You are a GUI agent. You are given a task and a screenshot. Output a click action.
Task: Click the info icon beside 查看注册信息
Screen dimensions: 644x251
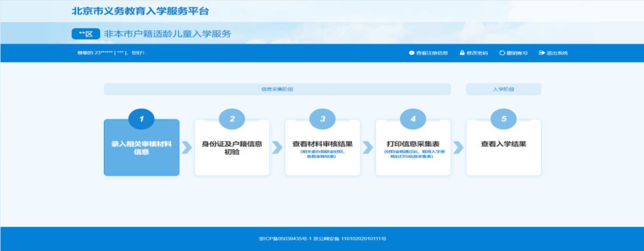(411, 53)
